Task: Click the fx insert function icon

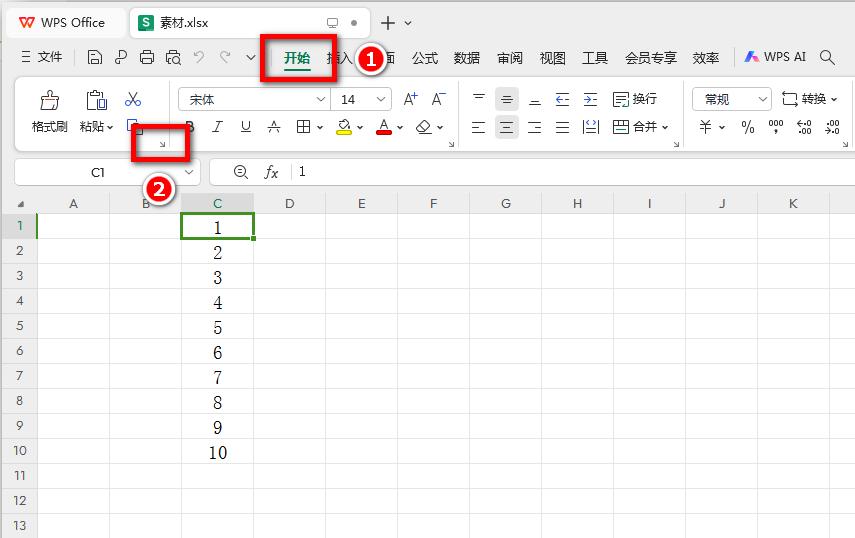Action: [x=271, y=172]
